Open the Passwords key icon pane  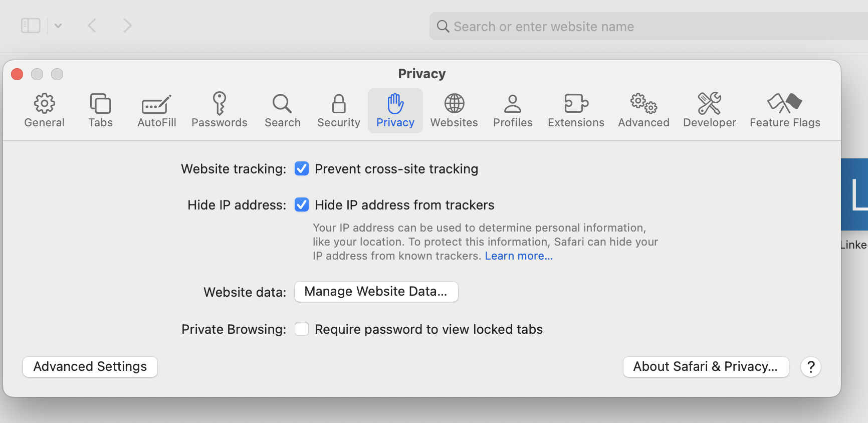(220, 111)
